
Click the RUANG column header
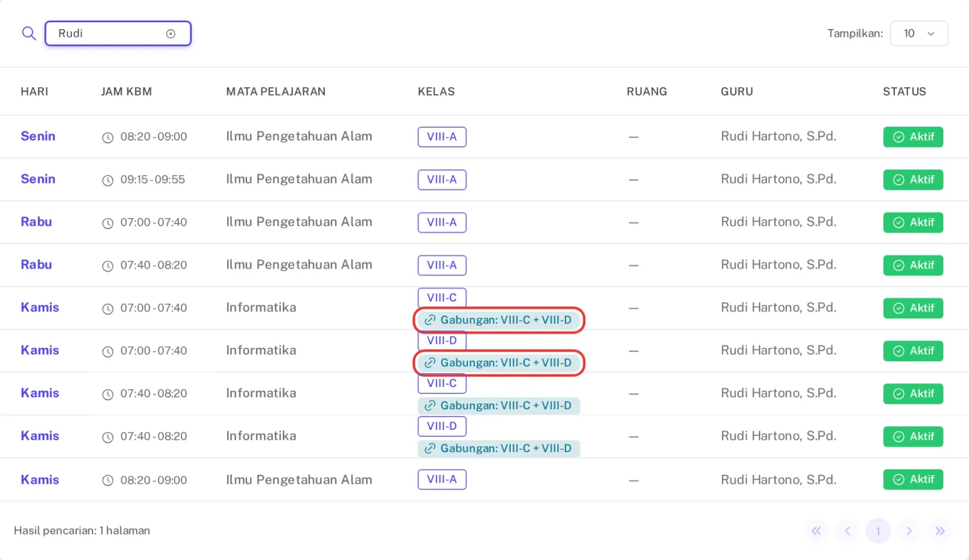[646, 91]
